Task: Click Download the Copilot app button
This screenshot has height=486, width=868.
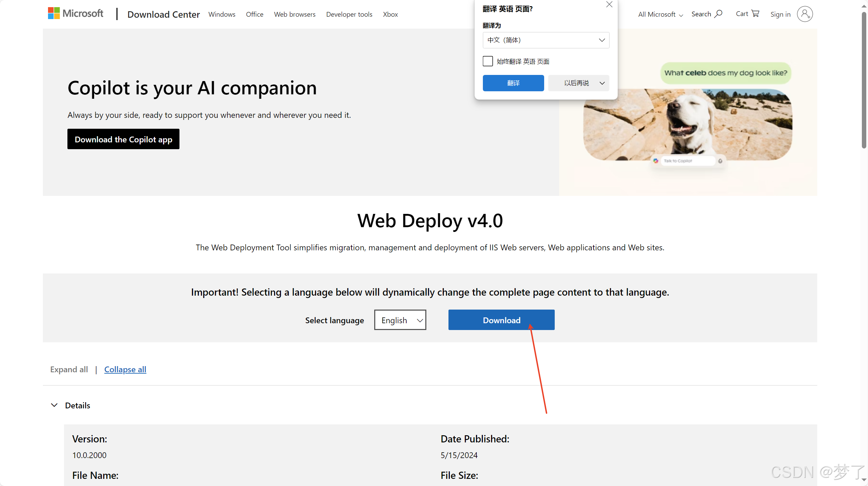Action: tap(123, 139)
